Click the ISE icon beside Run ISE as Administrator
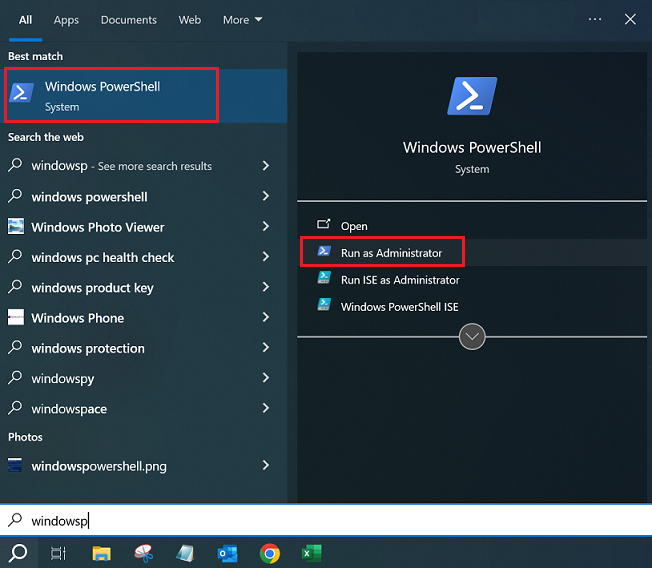Screen dimensions: 652x568 coord(324,277)
